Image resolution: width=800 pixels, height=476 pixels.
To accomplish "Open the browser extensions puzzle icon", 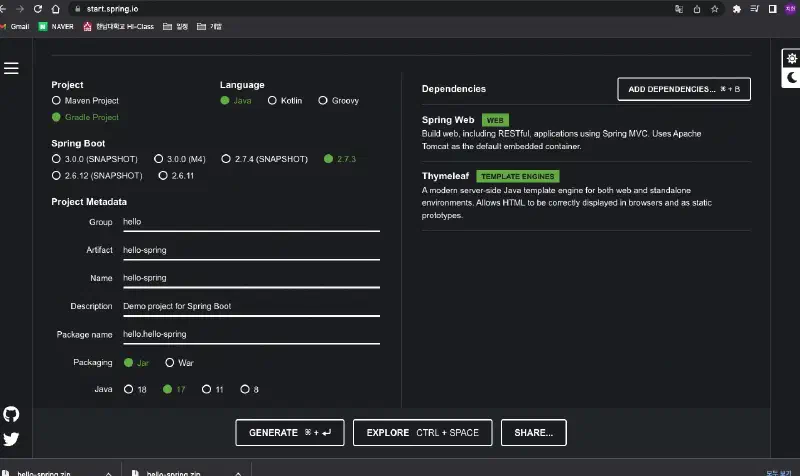I will coord(737,8).
